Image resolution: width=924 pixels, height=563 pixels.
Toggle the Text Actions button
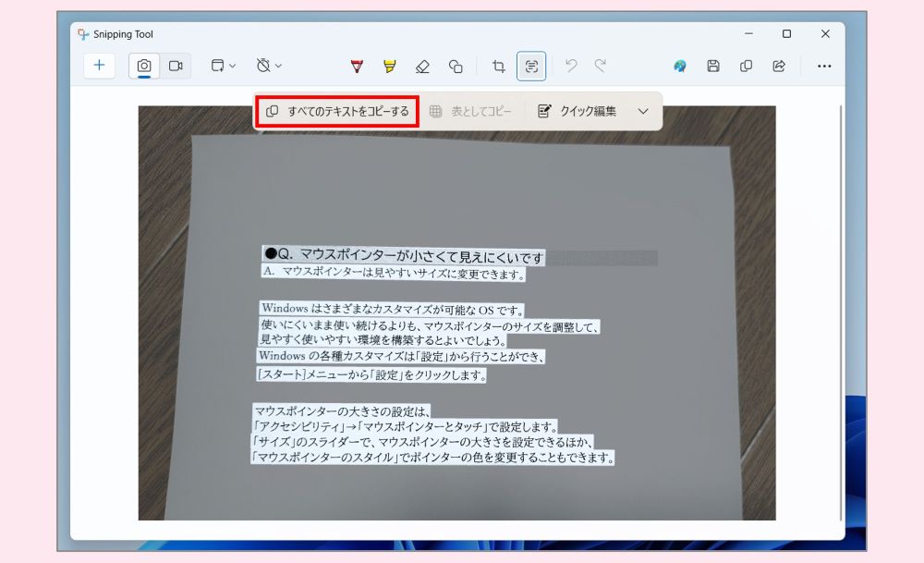[x=531, y=66]
